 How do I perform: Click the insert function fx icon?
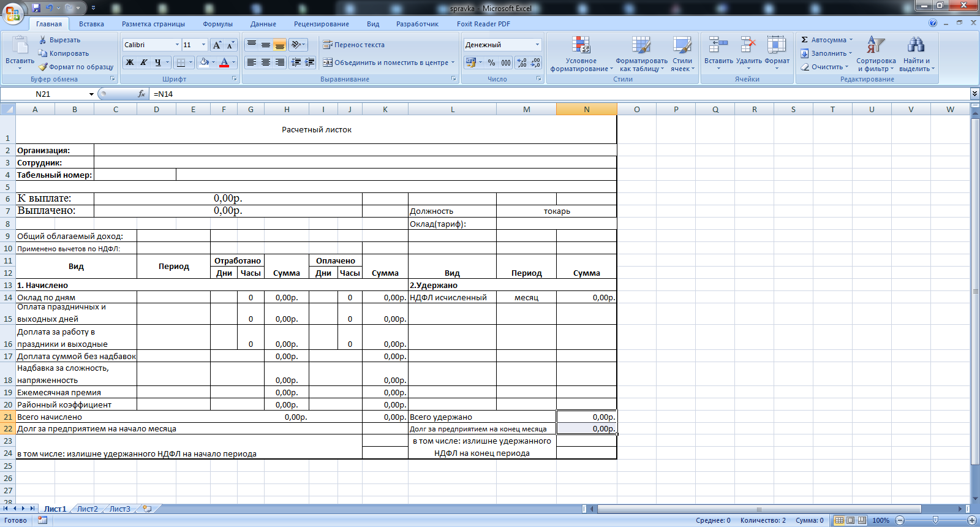141,94
